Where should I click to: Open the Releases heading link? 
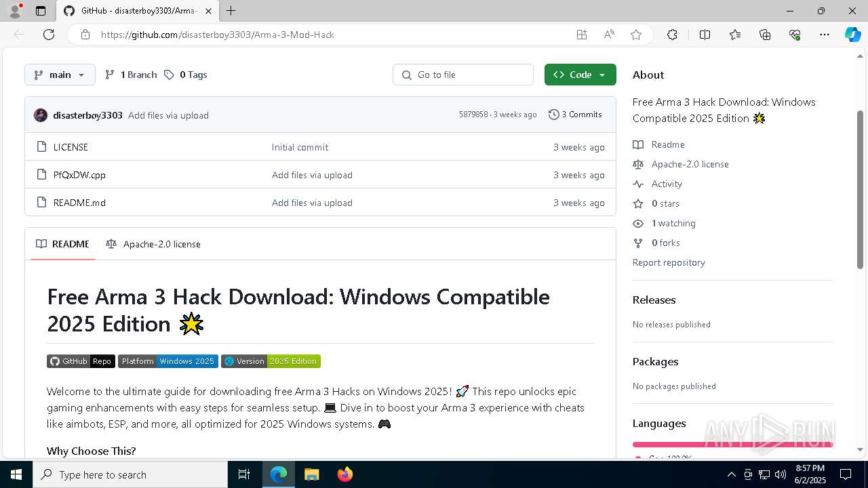pyautogui.click(x=654, y=300)
